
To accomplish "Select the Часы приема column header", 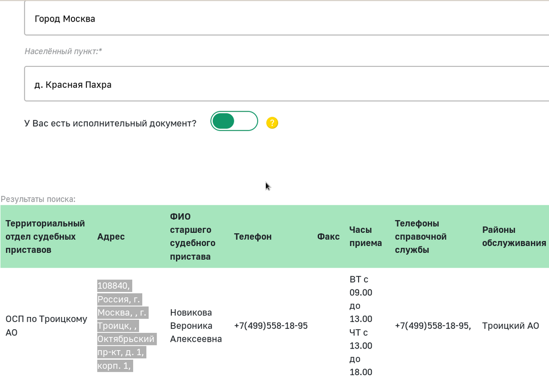I will point(366,236).
